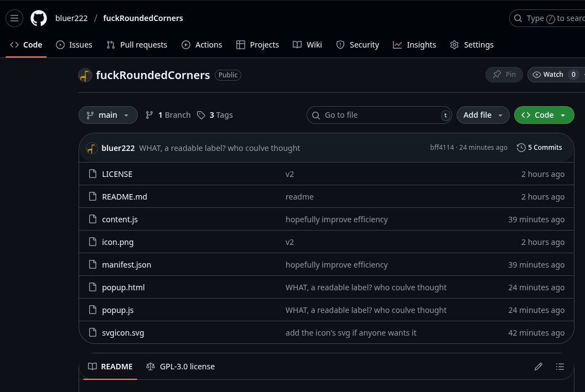Focus the 'Type / to search' box

point(548,18)
